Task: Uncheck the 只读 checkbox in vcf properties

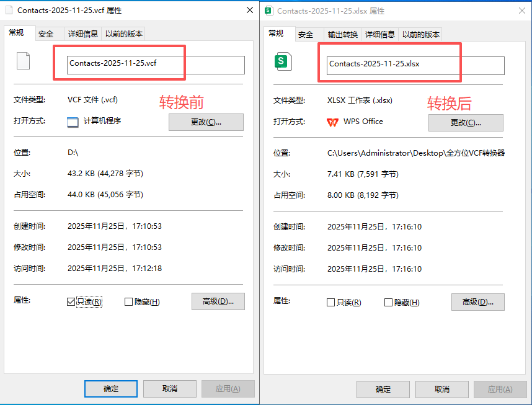Action: coord(71,302)
